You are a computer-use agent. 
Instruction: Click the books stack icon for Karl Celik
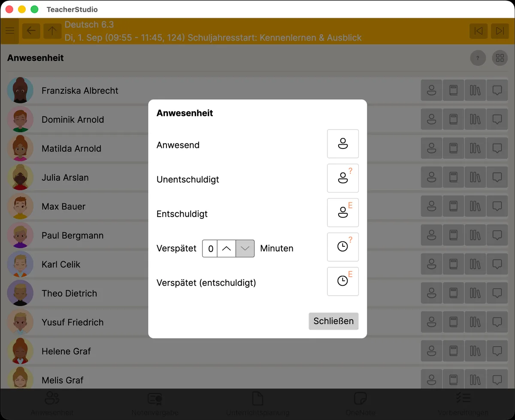point(475,264)
